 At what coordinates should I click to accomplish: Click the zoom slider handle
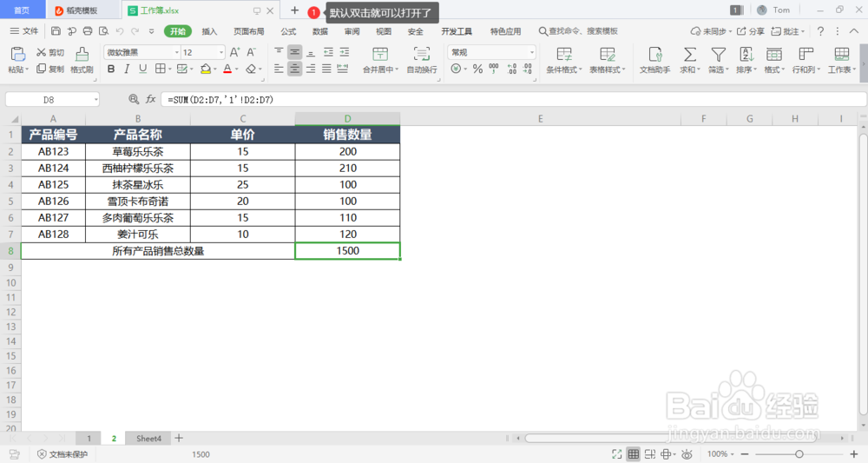coord(799,454)
